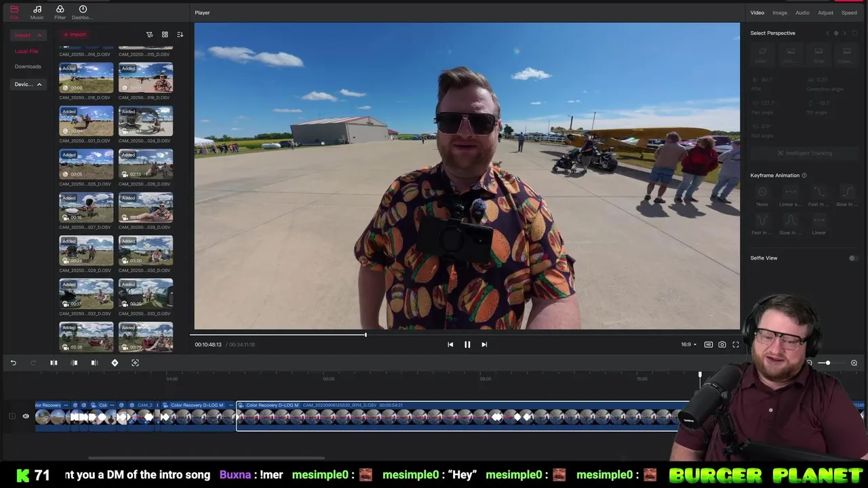This screenshot has height=488, width=868.
Task: Adjust the timeline zoom slider
Action: (827, 363)
